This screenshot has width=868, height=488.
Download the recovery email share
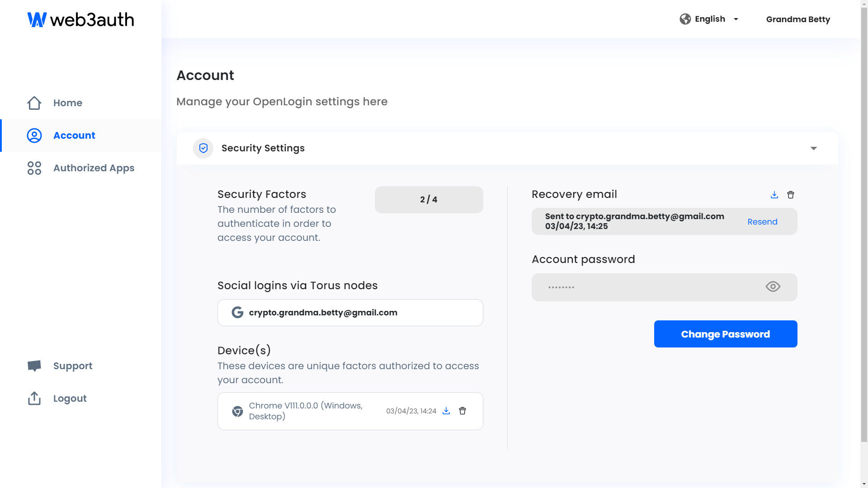pyautogui.click(x=774, y=195)
